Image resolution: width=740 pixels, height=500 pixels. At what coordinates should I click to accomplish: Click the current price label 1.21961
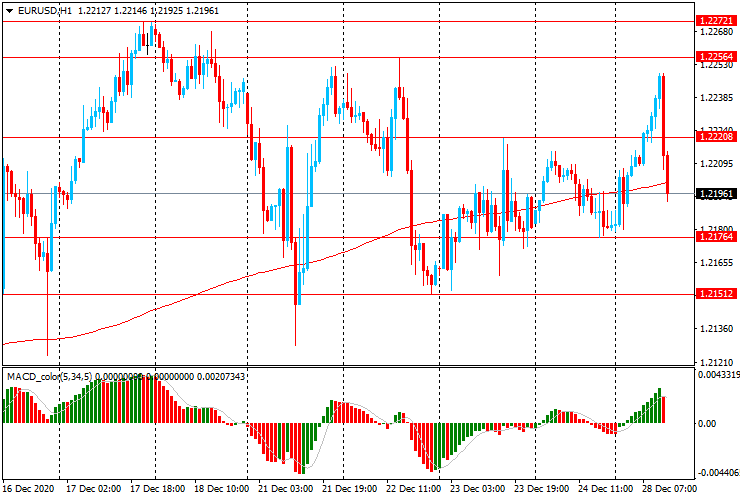click(716, 194)
